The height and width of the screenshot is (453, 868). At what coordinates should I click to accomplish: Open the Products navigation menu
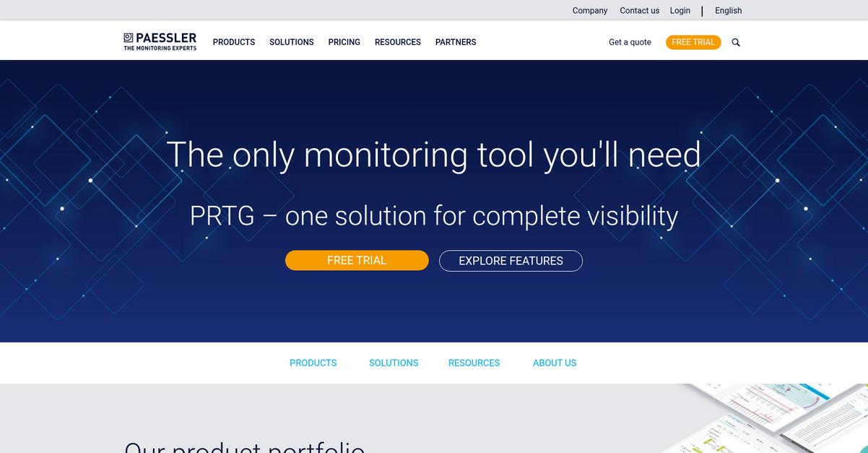[234, 43]
